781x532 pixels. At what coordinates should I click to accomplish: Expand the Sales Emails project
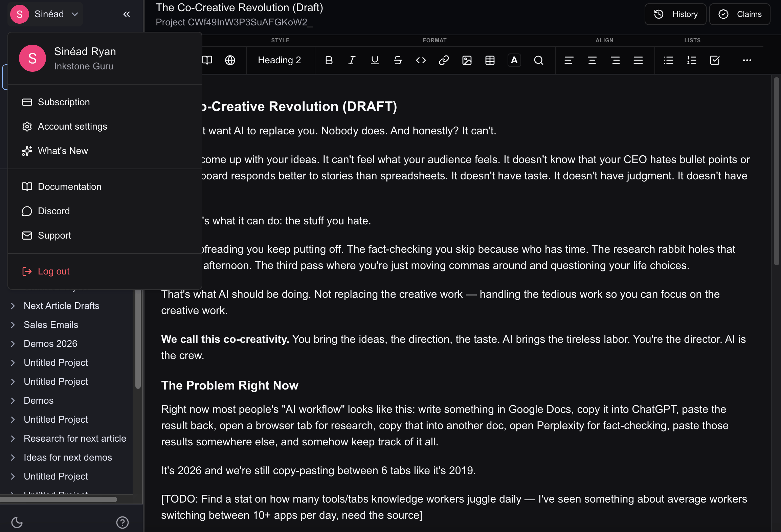[x=13, y=325]
